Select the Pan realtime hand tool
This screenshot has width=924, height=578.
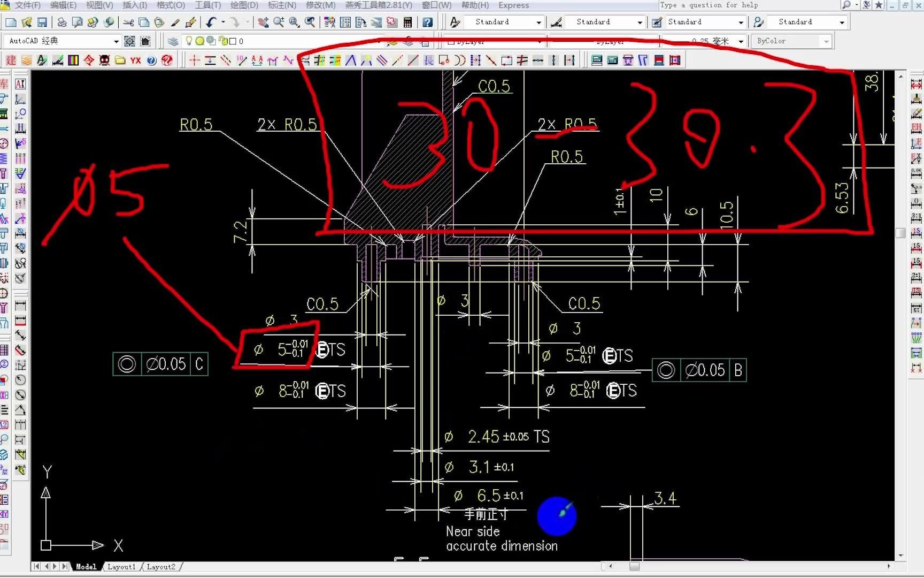coord(263,22)
